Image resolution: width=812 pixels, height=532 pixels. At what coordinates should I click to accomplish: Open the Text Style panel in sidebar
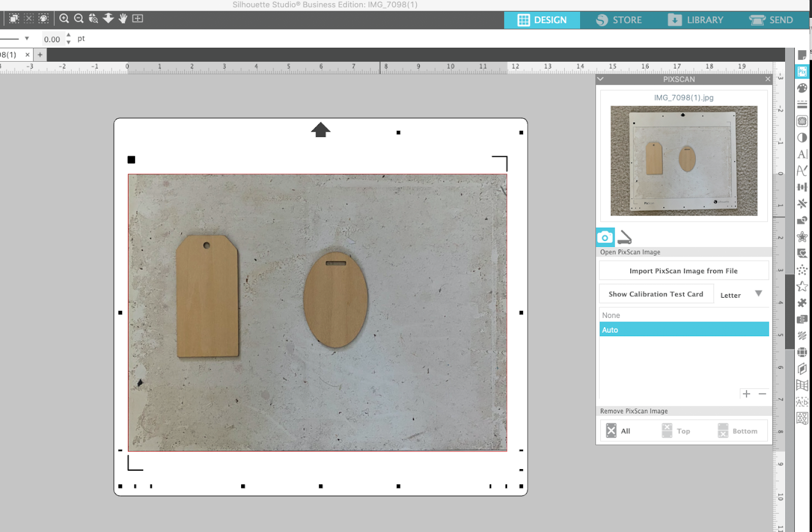pos(802,155)
